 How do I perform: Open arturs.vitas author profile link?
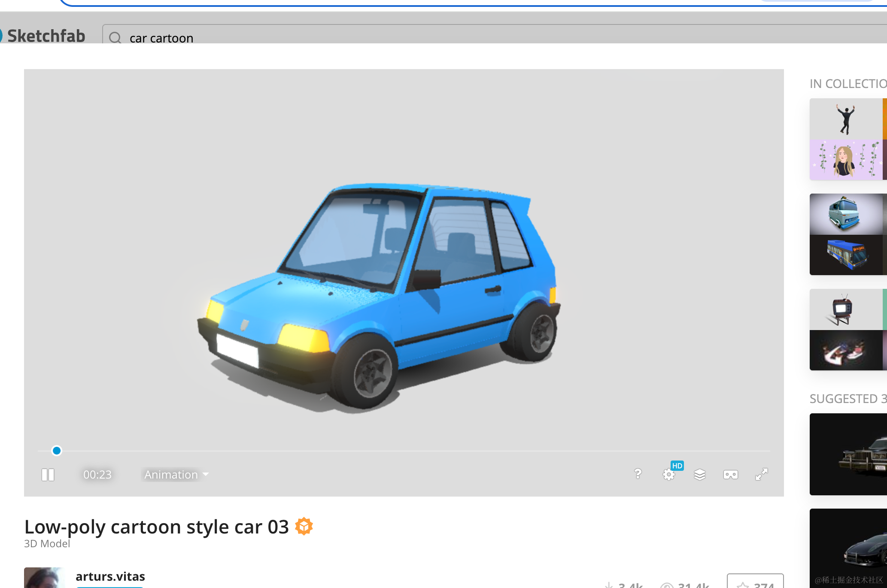click(x=110, y=576)
